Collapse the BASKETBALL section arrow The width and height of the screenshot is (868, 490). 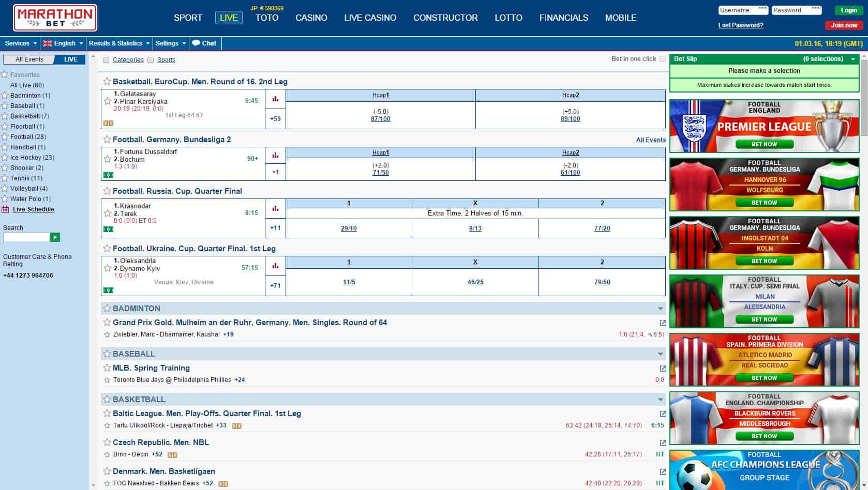(x=661, y=400)
